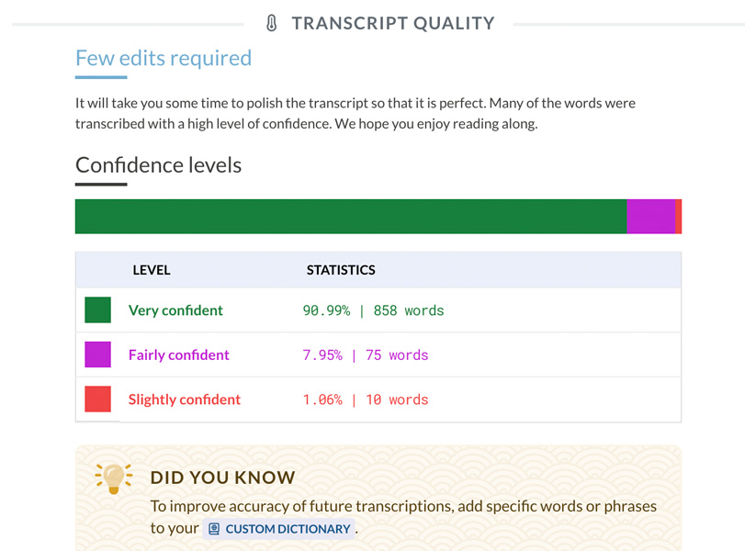Image resolution: width=756 pixels, height=551 pixels.
Task: Select the LEVEL column header
Action: (152, 270)
